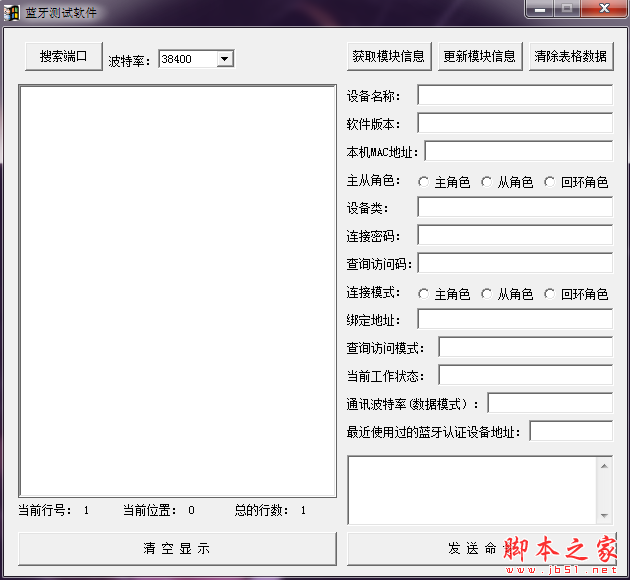This screenshot has width=630, height=581.
Task: Click scrollbar down arrow in command box
Action: click(x=604, y=516)
